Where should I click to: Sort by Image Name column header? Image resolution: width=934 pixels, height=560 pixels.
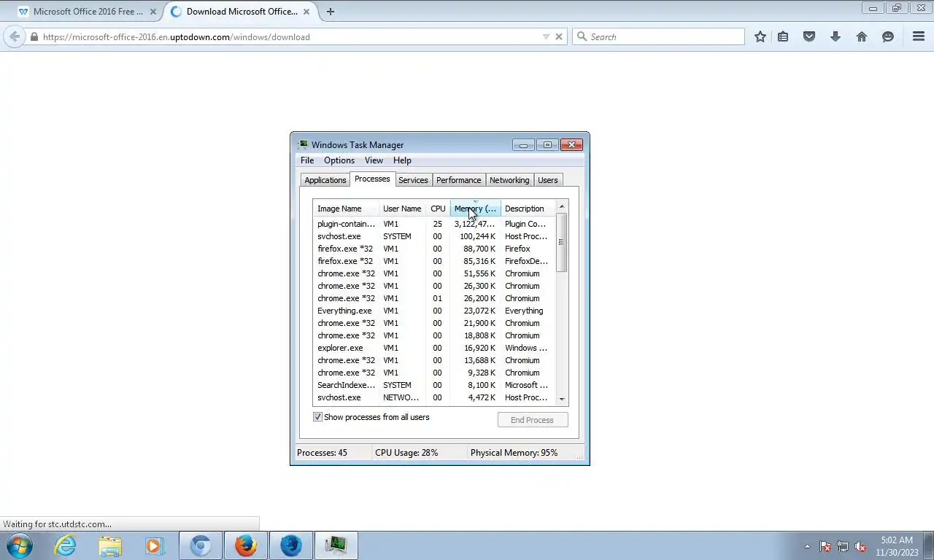(x=346, y=209)
